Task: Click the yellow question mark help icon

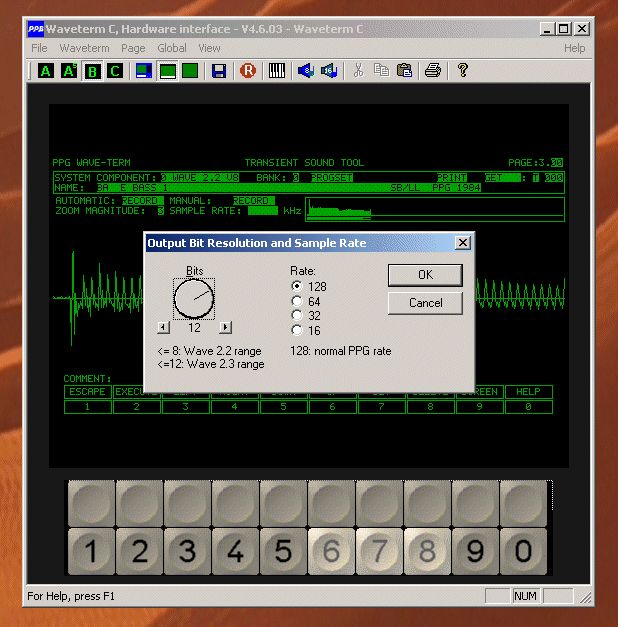Action: [x=463, y=71]
